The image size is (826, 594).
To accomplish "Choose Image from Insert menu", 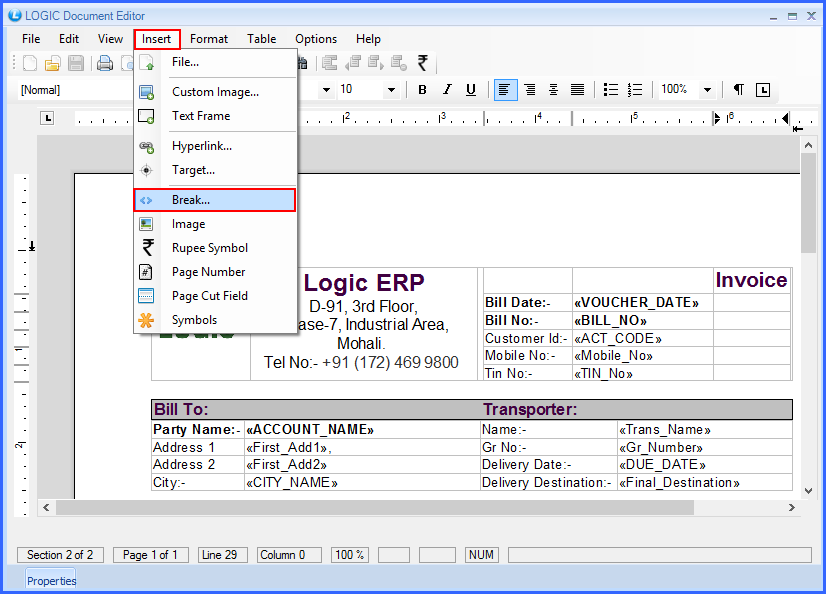I will click(x=215, y=224).
